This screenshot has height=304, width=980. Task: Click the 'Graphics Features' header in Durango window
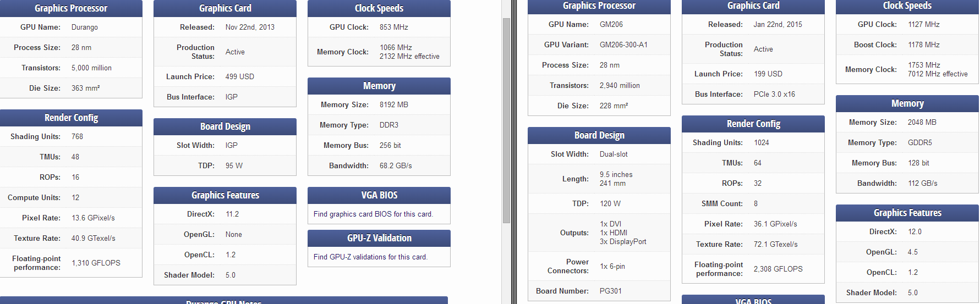(225, 195)
